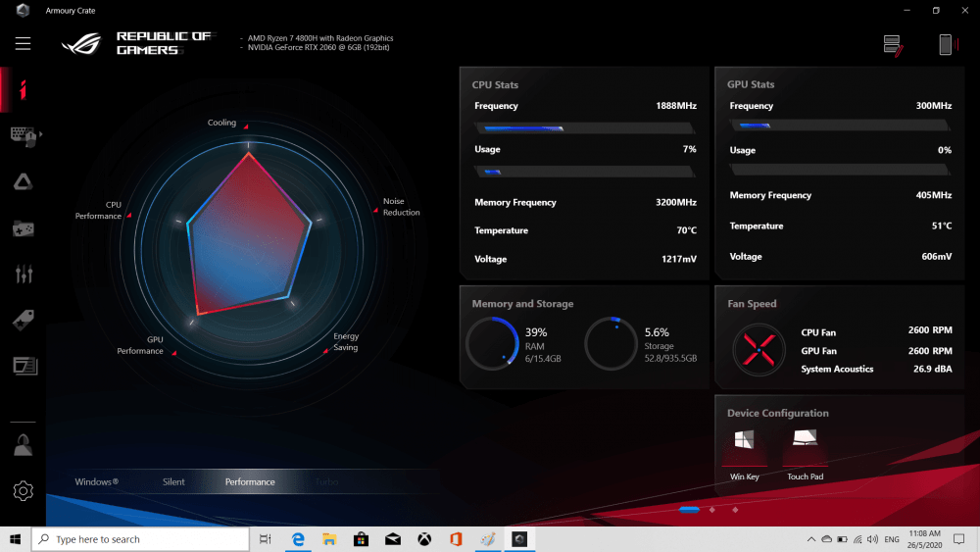Click the GPU Performance radar label

(140, 345)
